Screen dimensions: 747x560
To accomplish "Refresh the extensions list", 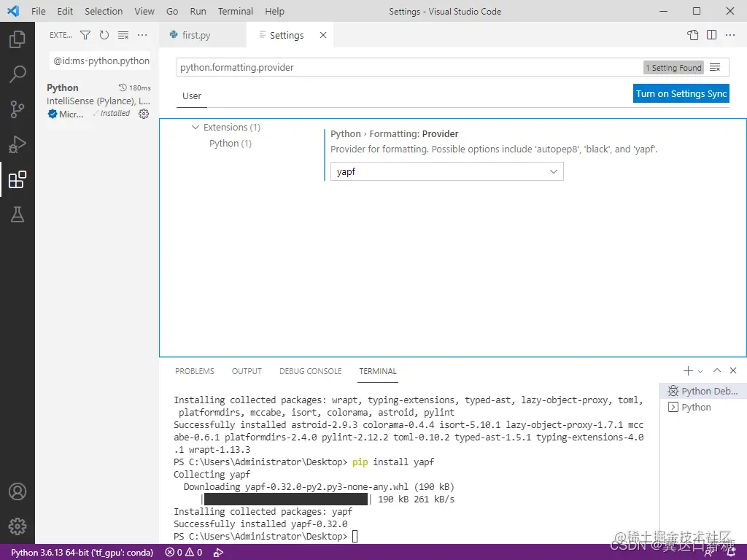I will tap(104, 35).
